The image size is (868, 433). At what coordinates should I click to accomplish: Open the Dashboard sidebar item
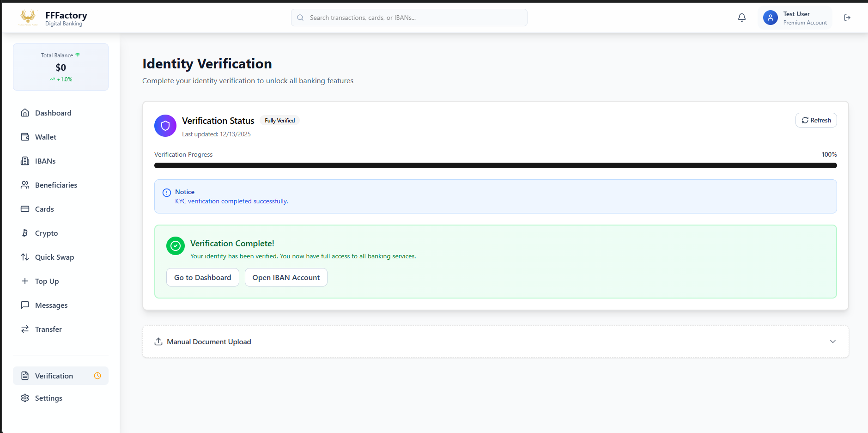tap(53, 113)
